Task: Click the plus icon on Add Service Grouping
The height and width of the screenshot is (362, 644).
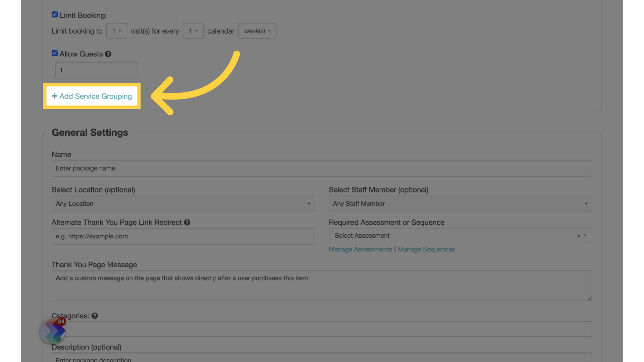Action: 54,96
